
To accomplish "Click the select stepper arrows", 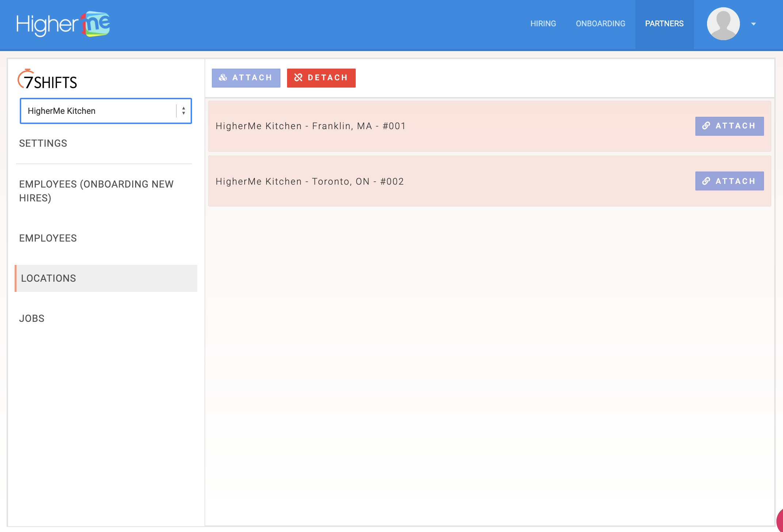I will click(184, 111).
